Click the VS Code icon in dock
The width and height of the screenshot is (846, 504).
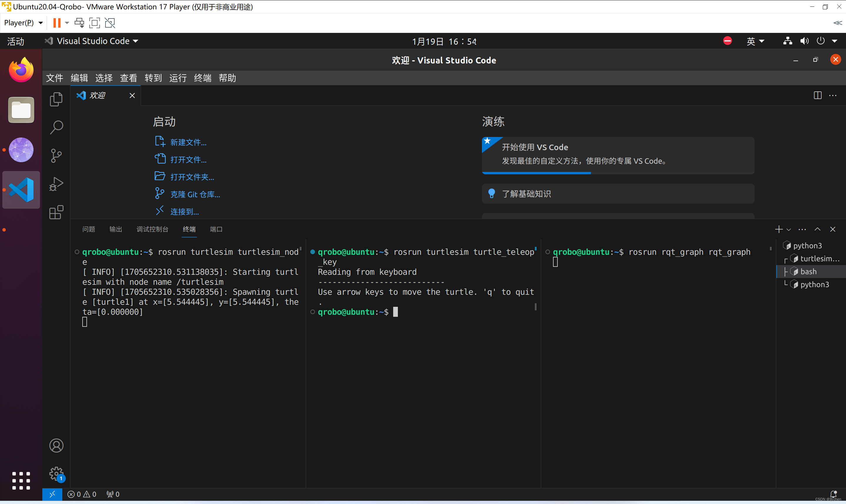tap(21, 190)
